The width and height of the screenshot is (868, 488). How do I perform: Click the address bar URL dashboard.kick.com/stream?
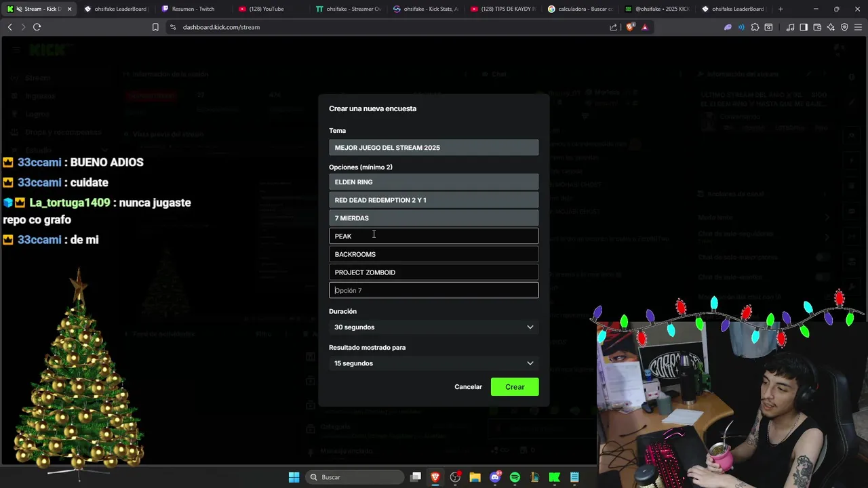(x=221, y=27)
